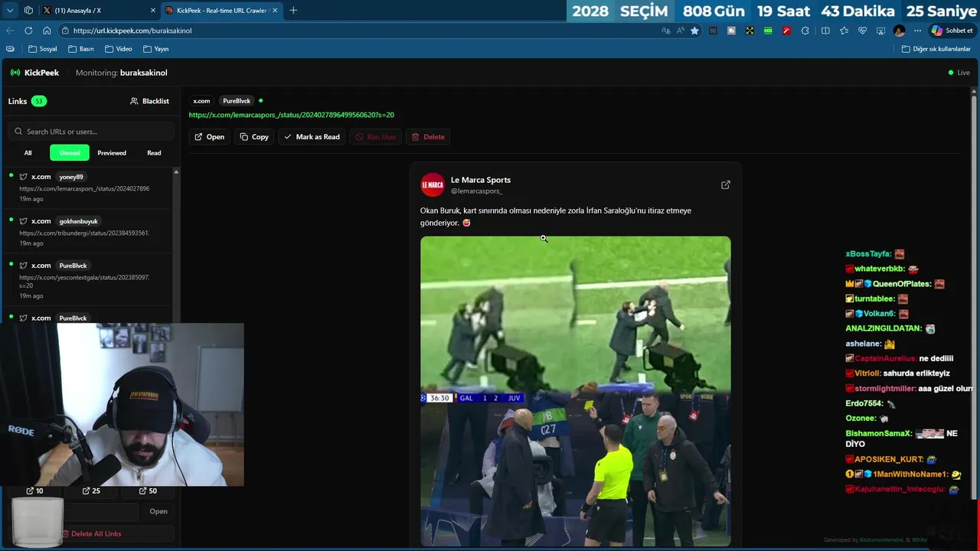Viewport: 980px width, 551px height.
Task: Open 25 links button
Action: [91, 491]
